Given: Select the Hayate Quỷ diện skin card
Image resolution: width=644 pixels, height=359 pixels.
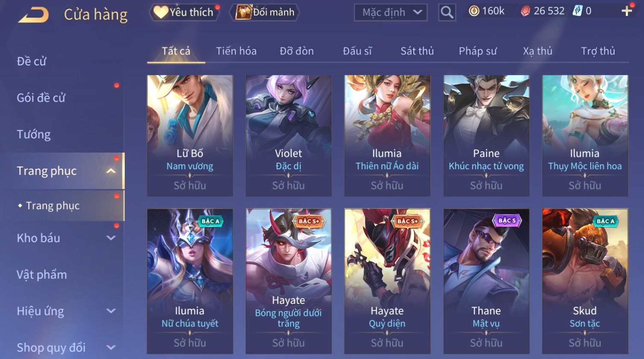Looking at the screenshot, I should 387,281.
